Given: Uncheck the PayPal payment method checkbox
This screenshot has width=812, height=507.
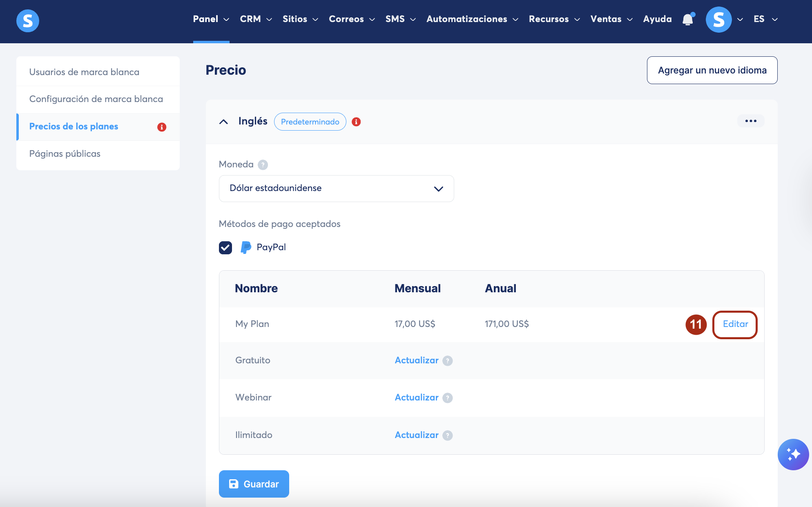Looking at the screenshot, I should [x=225, y=247].
